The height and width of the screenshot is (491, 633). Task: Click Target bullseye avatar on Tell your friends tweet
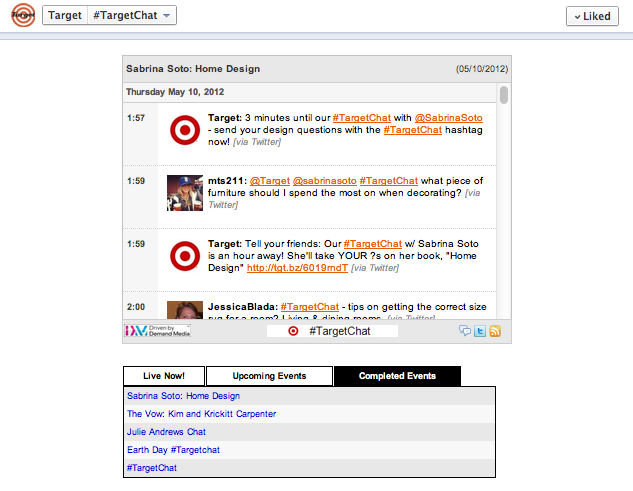click(x=185, y=256)
